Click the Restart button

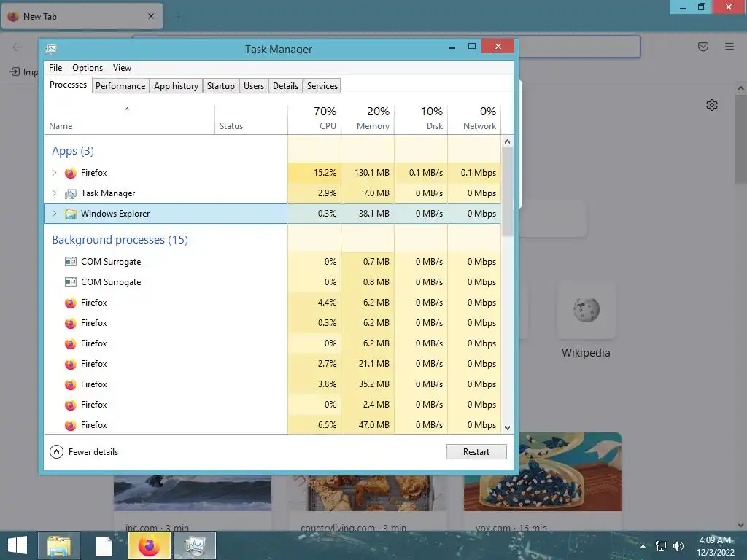tap(476, 452)
